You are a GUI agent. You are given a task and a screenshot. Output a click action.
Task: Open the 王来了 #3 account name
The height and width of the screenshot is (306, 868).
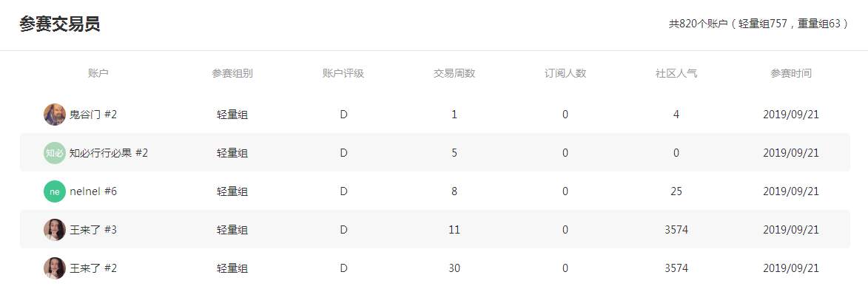(x=93, y=230)
